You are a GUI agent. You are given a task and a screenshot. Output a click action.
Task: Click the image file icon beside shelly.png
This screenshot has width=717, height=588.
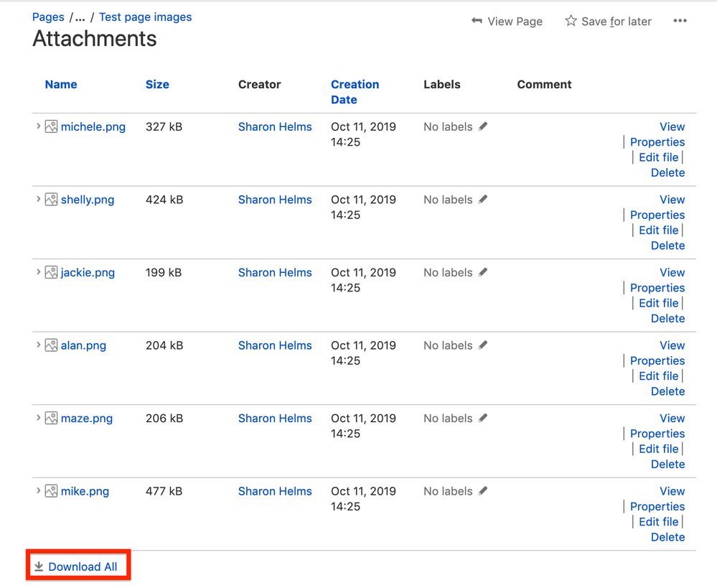51,200
